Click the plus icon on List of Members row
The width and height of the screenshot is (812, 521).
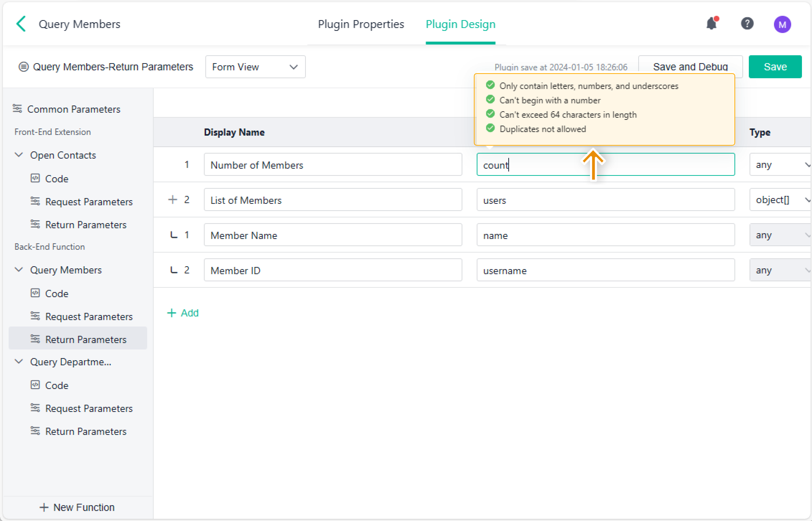click(173, 200)
